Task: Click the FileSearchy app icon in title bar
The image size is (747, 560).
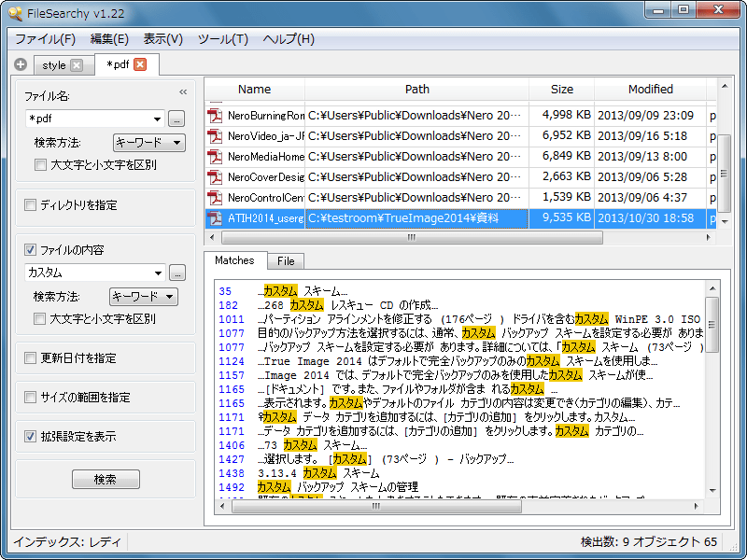Action: pyautogui.click(x=16, y=13)
